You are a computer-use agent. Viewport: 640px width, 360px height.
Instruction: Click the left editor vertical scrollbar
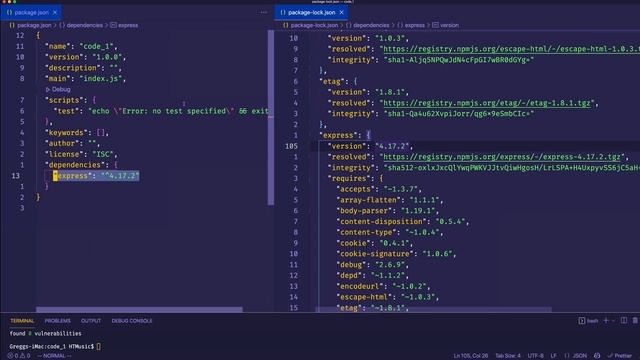click(271, 118)
